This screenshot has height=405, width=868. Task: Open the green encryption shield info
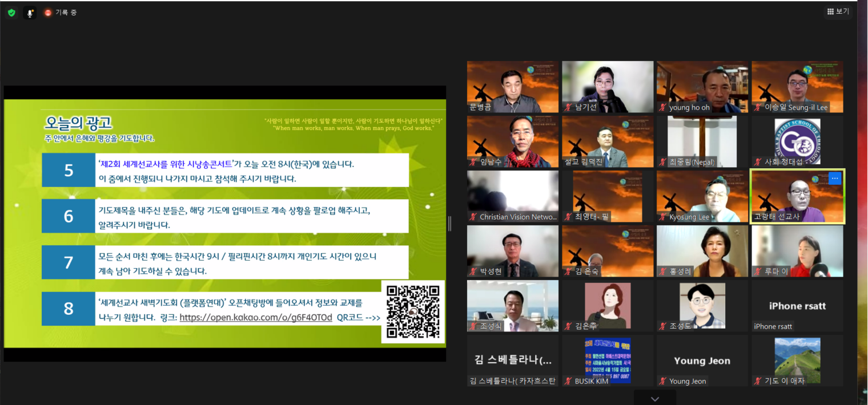11,13
